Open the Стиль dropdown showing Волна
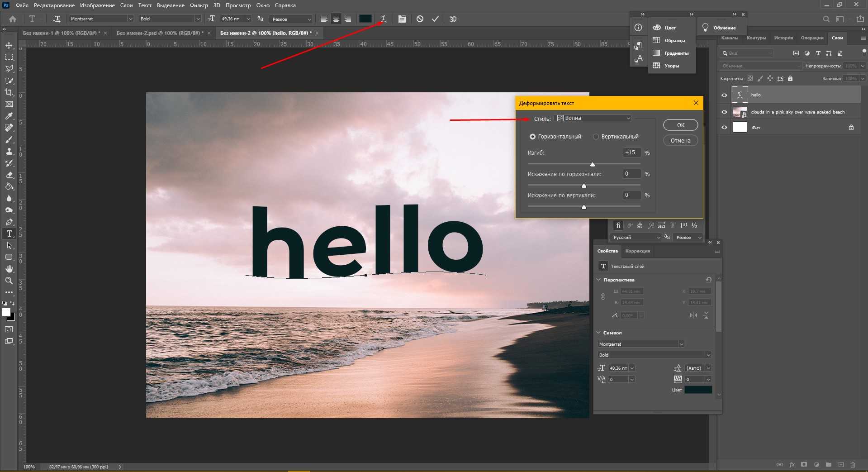Screen dimensions: 868x472 [x=593, y=118]
